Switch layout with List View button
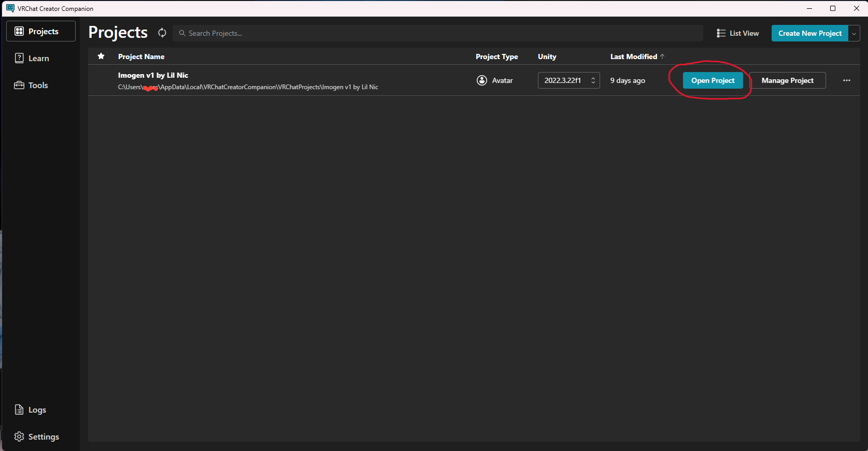Screen dimensions: 868x451 (x=737, y=33)
